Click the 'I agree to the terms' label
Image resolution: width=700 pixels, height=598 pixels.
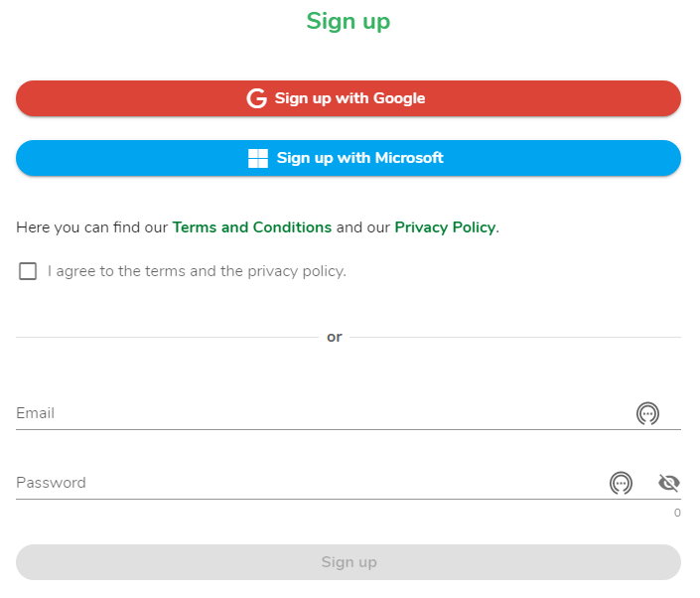197,271
